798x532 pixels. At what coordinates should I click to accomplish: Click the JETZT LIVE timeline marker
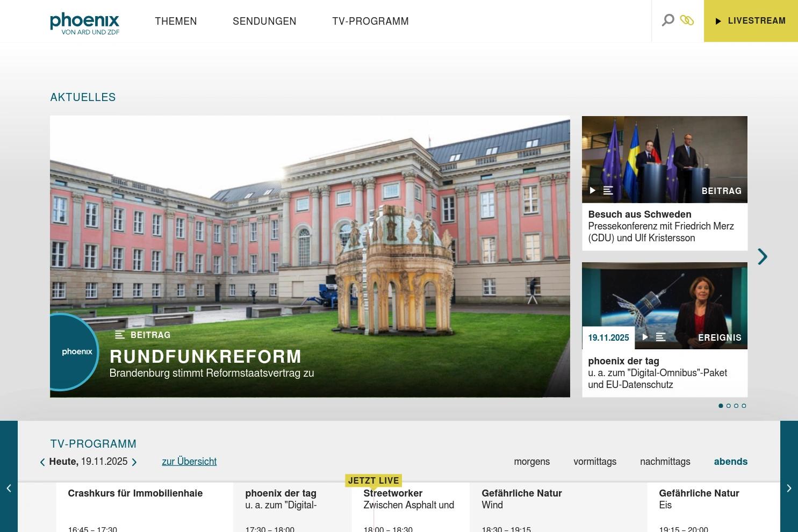pos(373,480)
